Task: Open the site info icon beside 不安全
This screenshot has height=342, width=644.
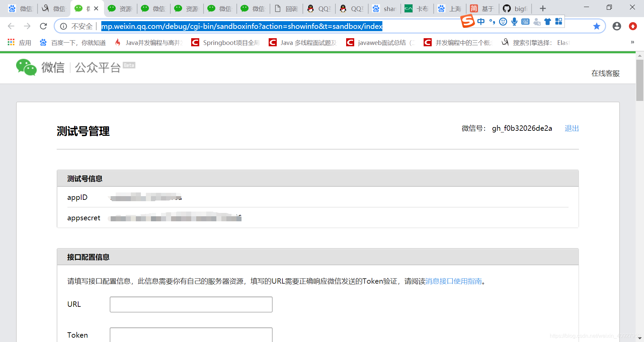Action: pyautogui.click(x=63, y=26)
